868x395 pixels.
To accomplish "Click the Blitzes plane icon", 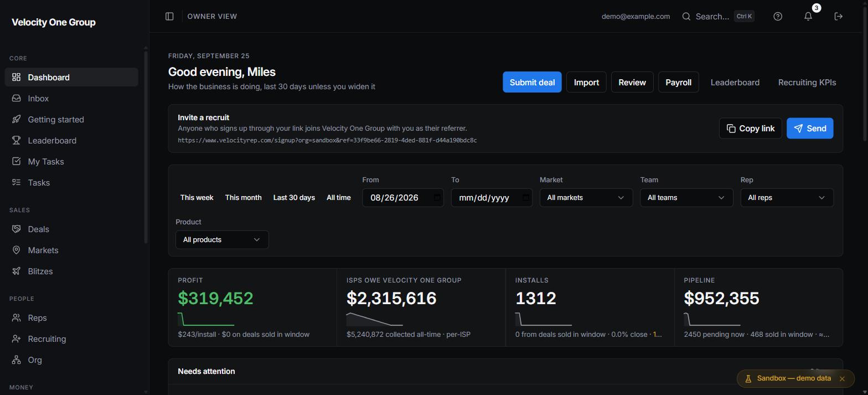I will point(17,271).
